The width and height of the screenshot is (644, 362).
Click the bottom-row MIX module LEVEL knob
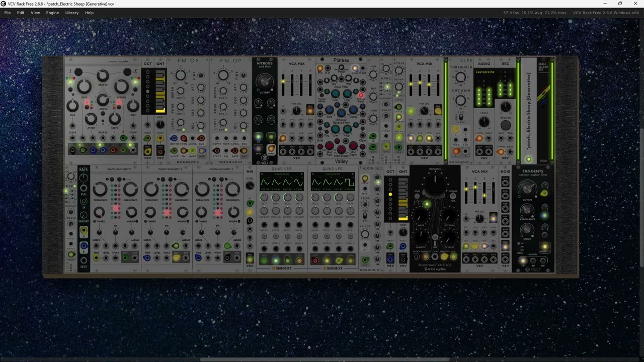[x=250, y=186]
